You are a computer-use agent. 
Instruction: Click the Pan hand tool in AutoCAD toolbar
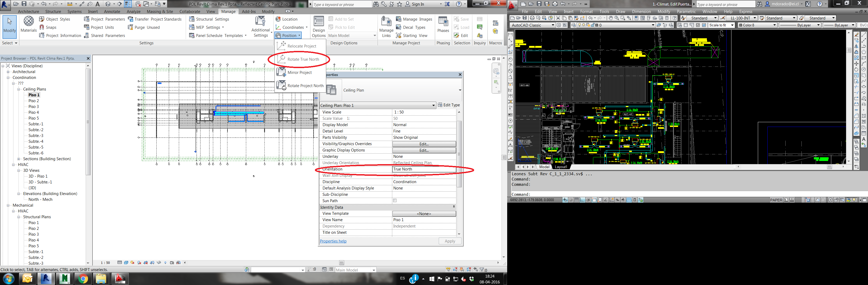611,18
